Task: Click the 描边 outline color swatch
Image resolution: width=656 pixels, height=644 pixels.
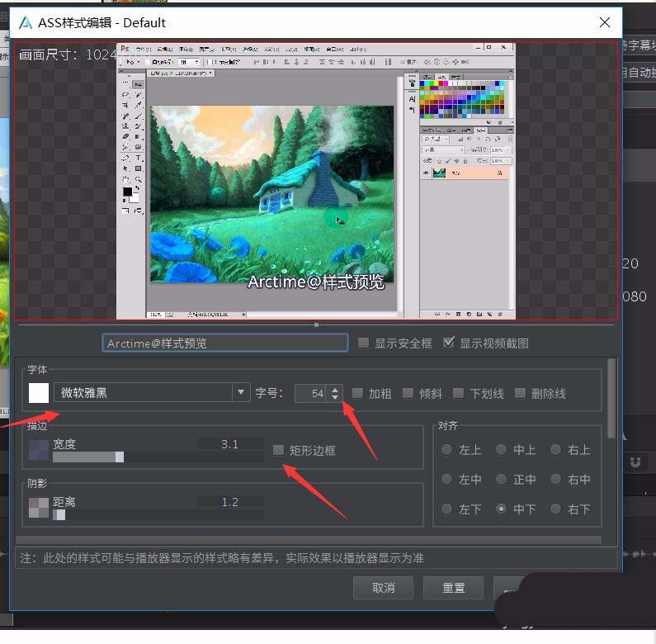Action: pos(39,450)
